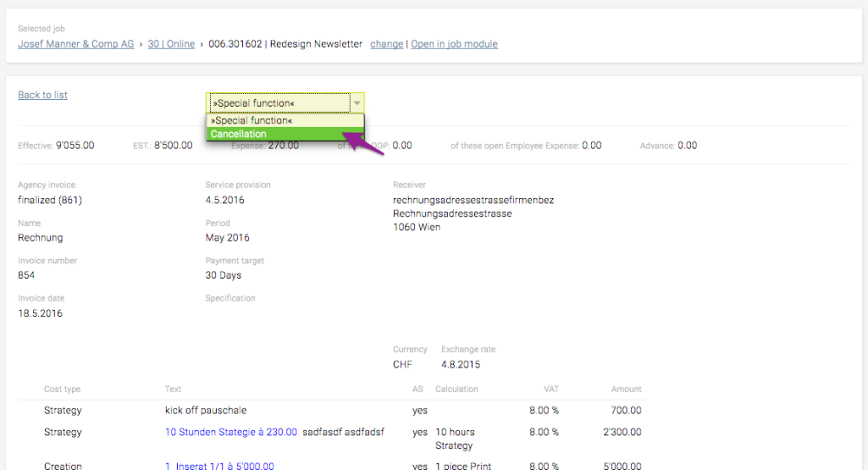Select service provision date 4.5.2016

click(225, 200)
